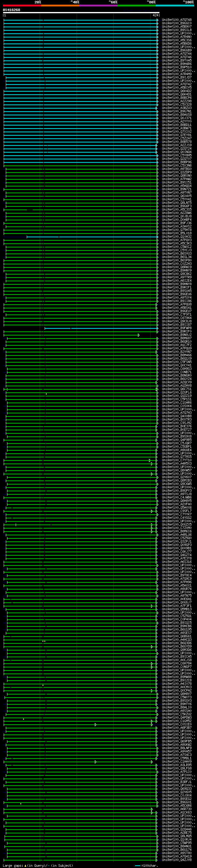This screenshot has width=197, height=868.
Task: Select the UniRef100_Q6C7S1 label
Action: pos(177,389)
